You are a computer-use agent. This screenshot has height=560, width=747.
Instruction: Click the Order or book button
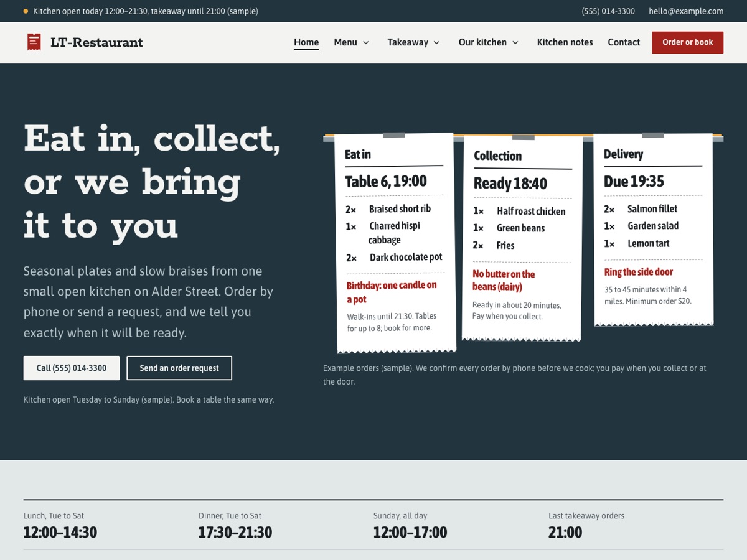pyautogui.click(x=688, y=42)
